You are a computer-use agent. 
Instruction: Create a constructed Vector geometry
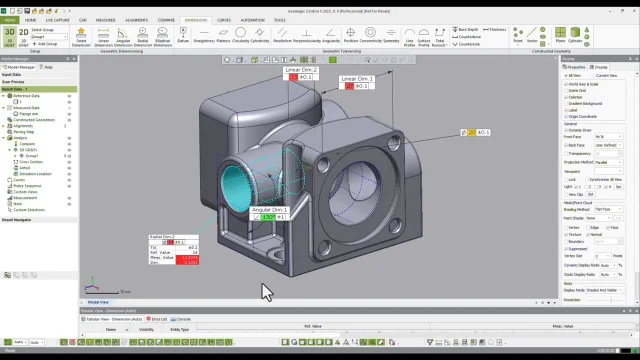pyautogui.click(x=532, y=35)
